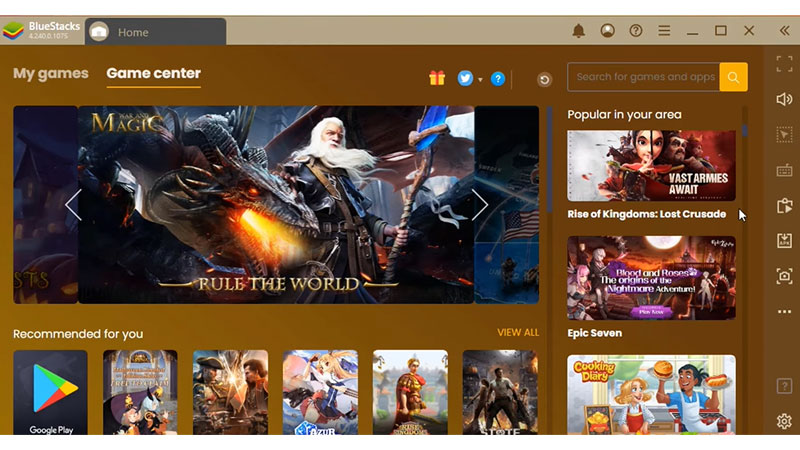Select the Game center tab
This screenshot has width=800, height=450.
point(153,73)
